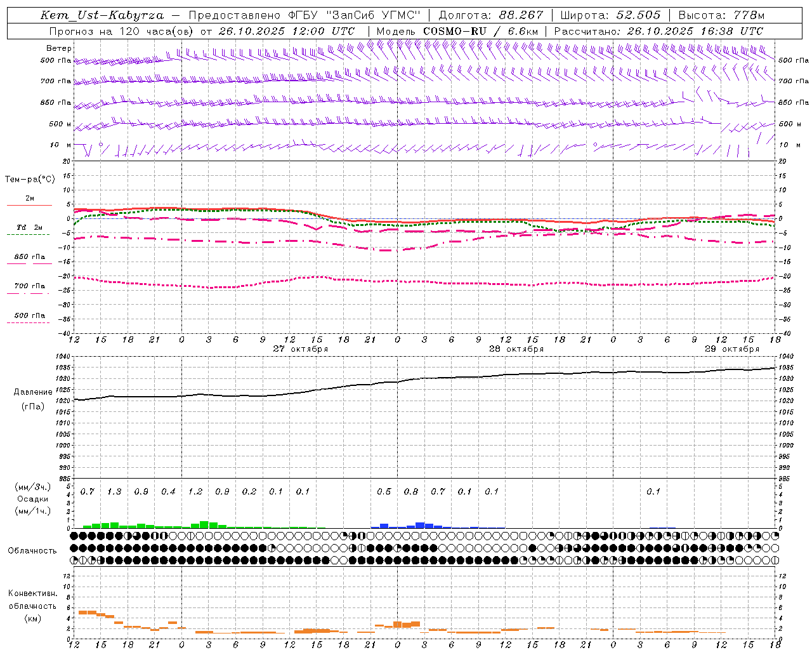
Task: Select the model name 'COSMO-RU / 6.6км'
Action: [481, 31]
